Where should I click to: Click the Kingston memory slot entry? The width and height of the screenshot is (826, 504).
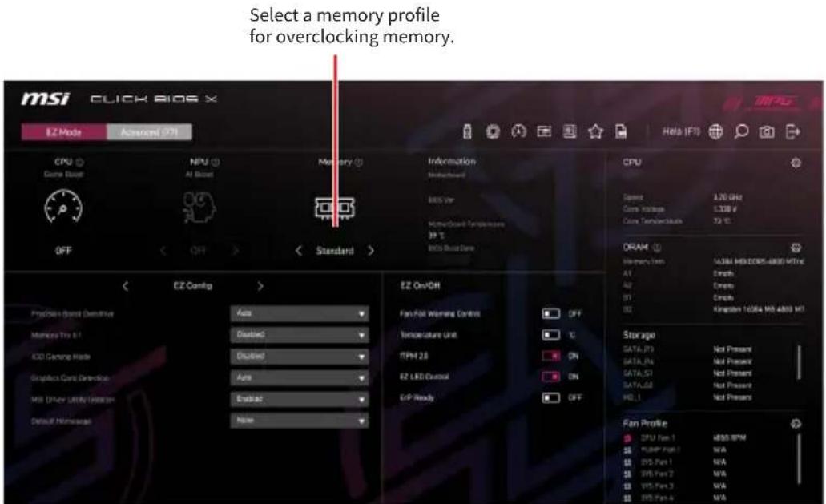coord(759,309)
